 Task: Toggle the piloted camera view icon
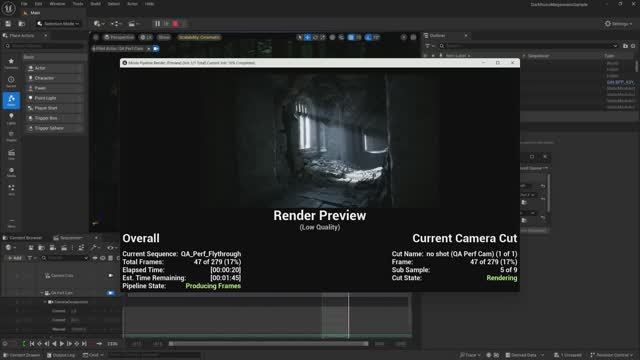(x=156, y=49)
